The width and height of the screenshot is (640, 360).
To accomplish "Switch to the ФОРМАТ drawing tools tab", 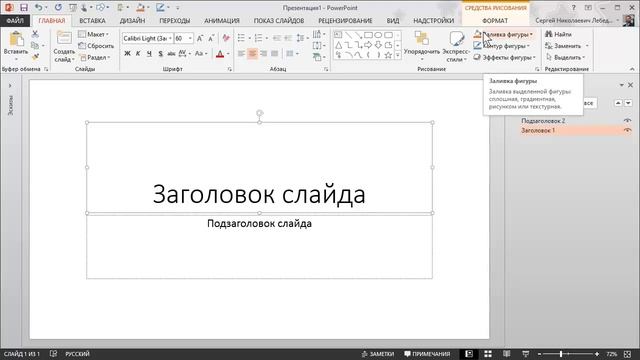I will (495, 20).
